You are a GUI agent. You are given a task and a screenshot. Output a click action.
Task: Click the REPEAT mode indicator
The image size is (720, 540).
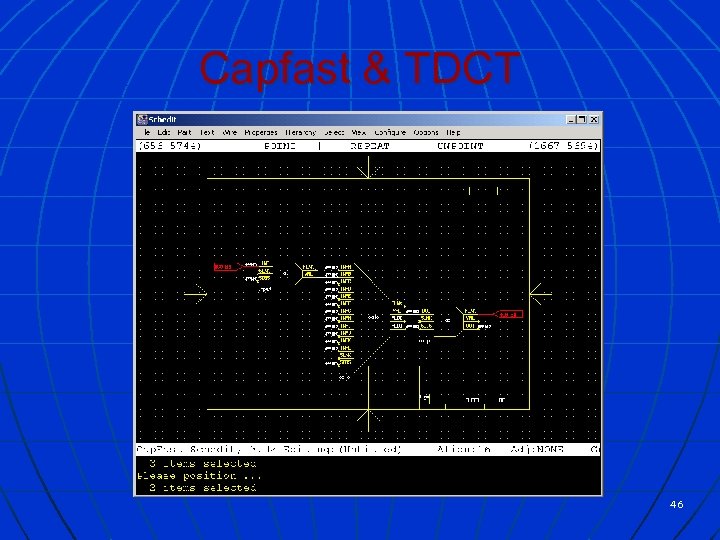(x=370, y=146)
